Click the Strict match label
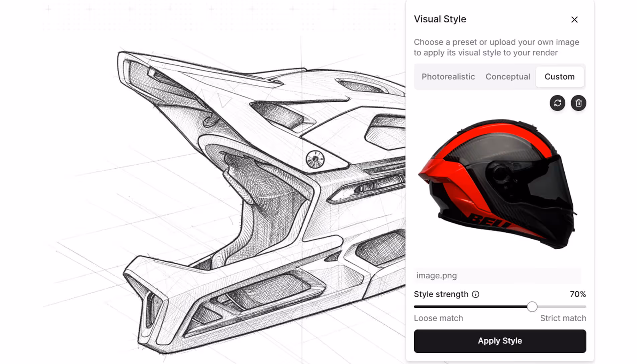 click(x=563, y=318)
